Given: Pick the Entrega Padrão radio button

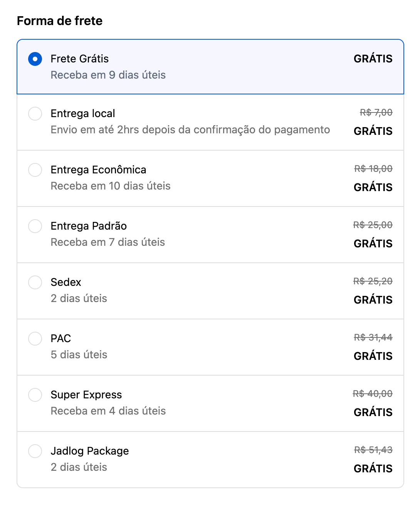Looking at the screenshot, I should [x=35, y=226].
